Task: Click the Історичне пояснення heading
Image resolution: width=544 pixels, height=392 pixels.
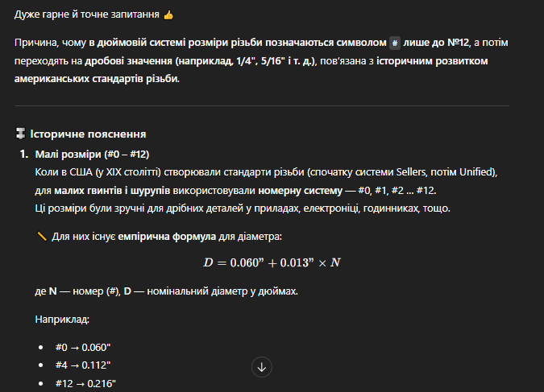Action: point(88,134)
